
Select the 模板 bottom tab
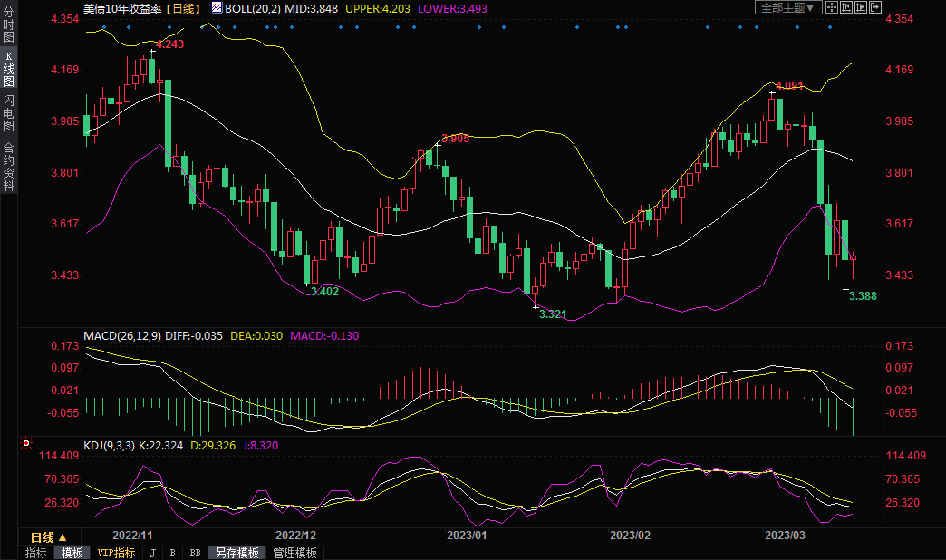pos(72,553)
